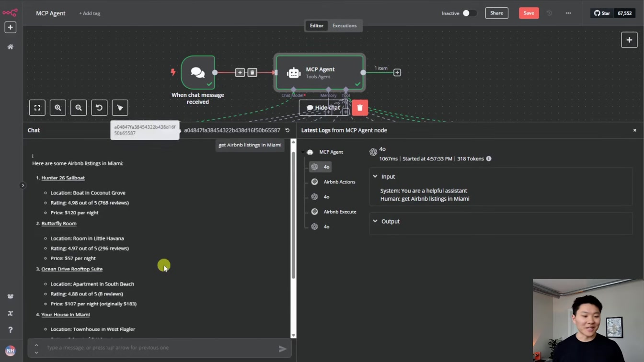Viewport: 644px width, 362px height.
Task: Click the NH user avatar
Action: click(x=10, y=351)
